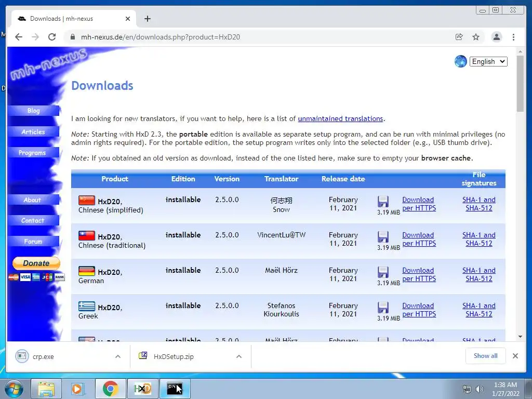Click the browser forward arrow
Image resolution: width=532 pixels, height=399 pixels.
tap(35, 37)
